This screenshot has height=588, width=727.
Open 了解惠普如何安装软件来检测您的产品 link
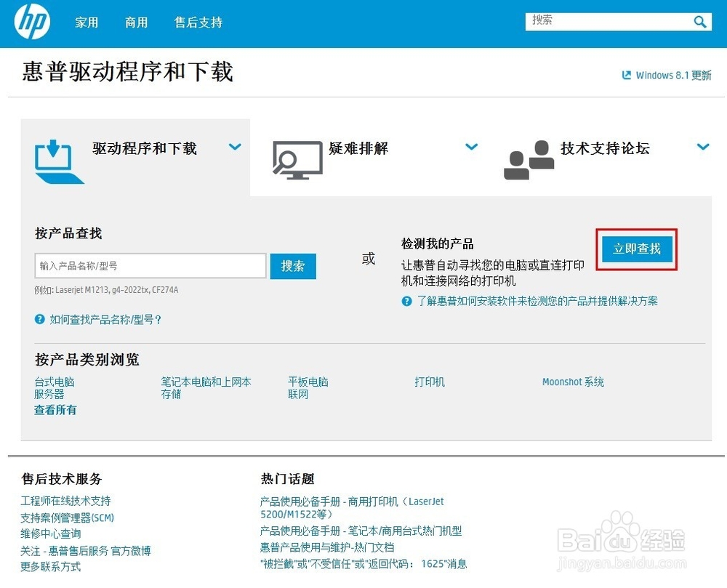537,301
